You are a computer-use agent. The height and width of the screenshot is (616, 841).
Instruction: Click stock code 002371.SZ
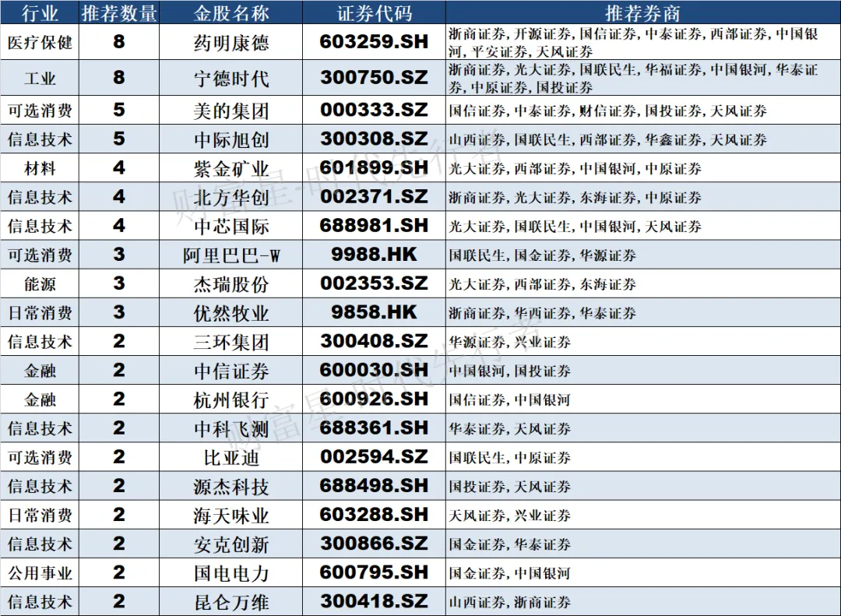[374, 198]
